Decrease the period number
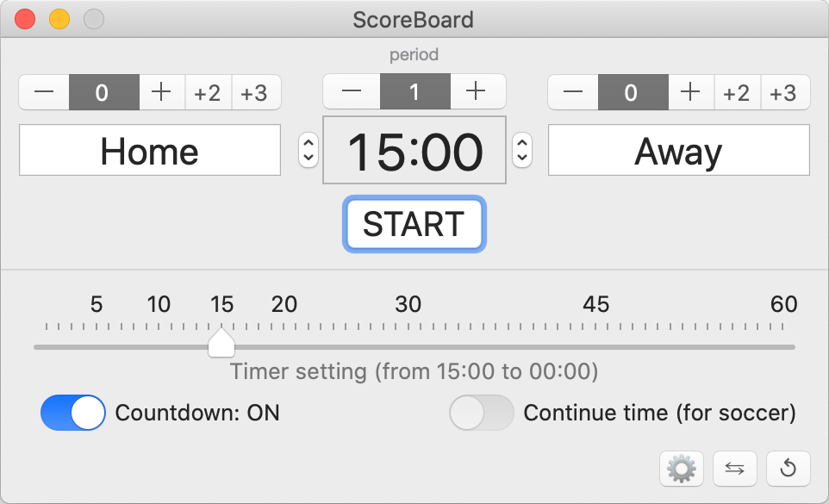 point(352,92)
